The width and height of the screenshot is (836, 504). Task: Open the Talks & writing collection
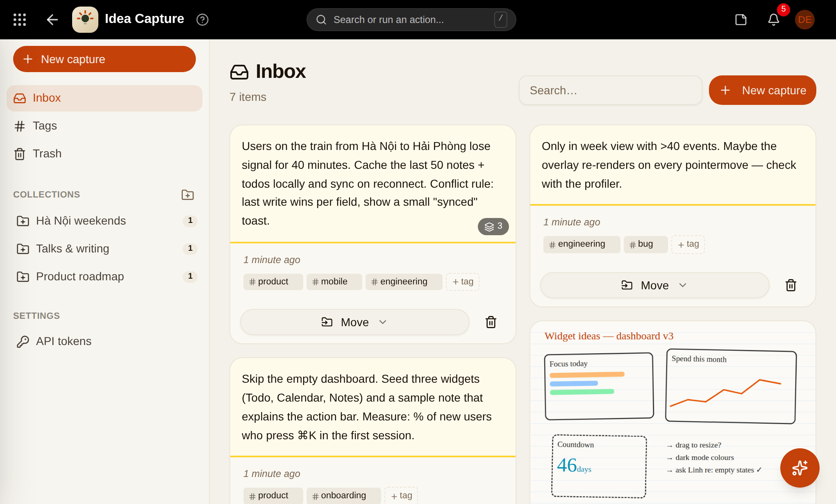[x=104, y=249]
